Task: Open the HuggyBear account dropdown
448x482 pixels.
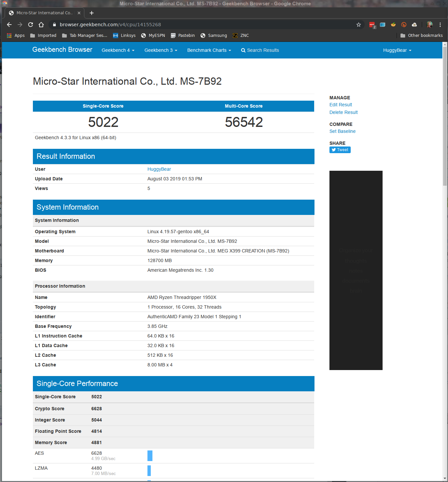Action: click(397, 50)
